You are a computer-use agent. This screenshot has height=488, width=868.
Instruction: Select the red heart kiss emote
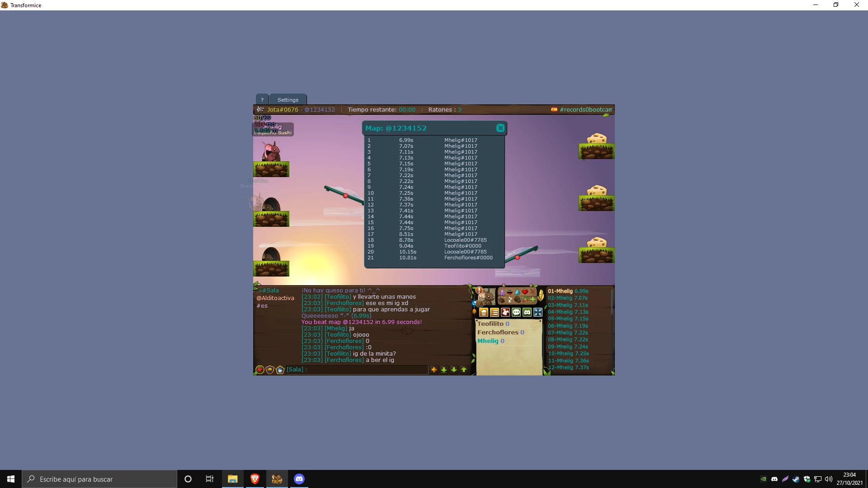[525, 292]
